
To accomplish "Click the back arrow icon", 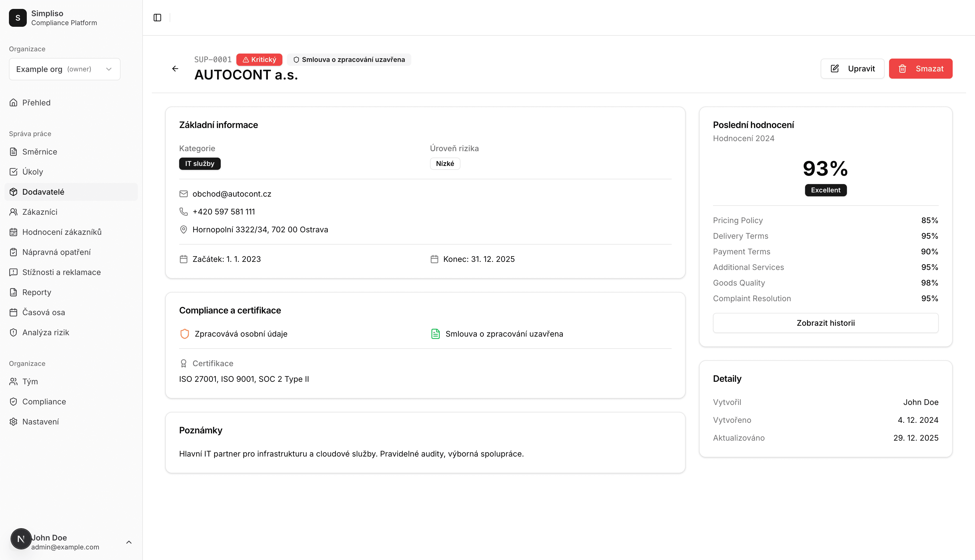I will click(175, 68).
